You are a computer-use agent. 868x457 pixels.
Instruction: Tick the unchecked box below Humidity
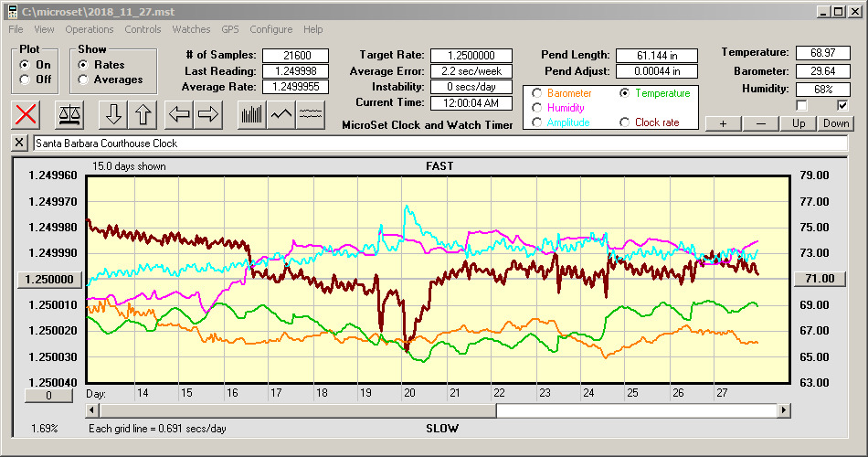click(x=802, y=106)
